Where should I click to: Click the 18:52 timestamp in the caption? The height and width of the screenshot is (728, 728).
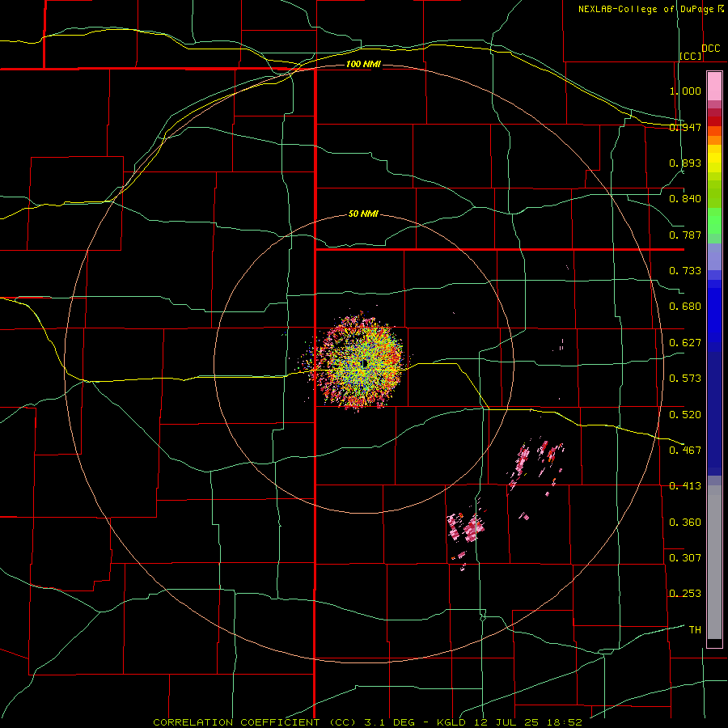coord(565,722)
